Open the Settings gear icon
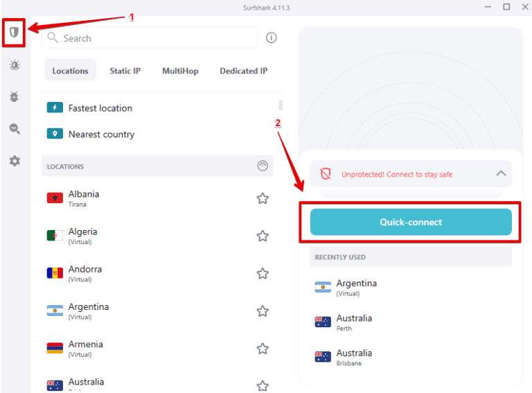 (x=14, y=161)
